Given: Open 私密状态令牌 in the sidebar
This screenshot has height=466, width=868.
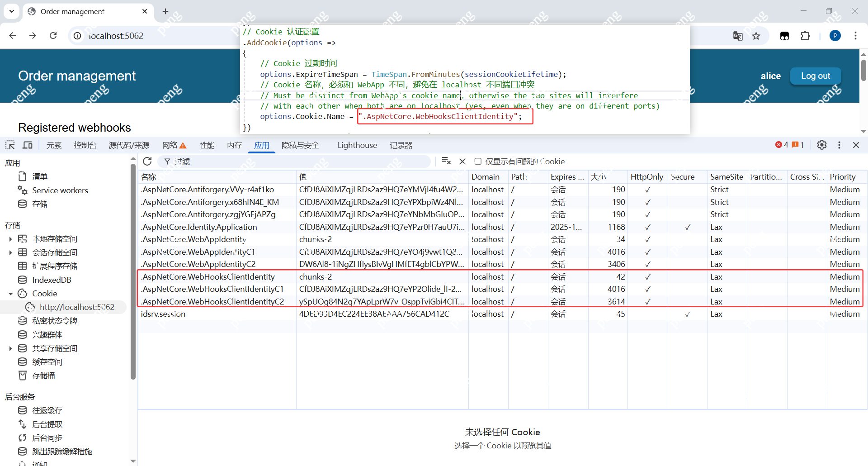Looking at the screenshot, I should (55, 321).
